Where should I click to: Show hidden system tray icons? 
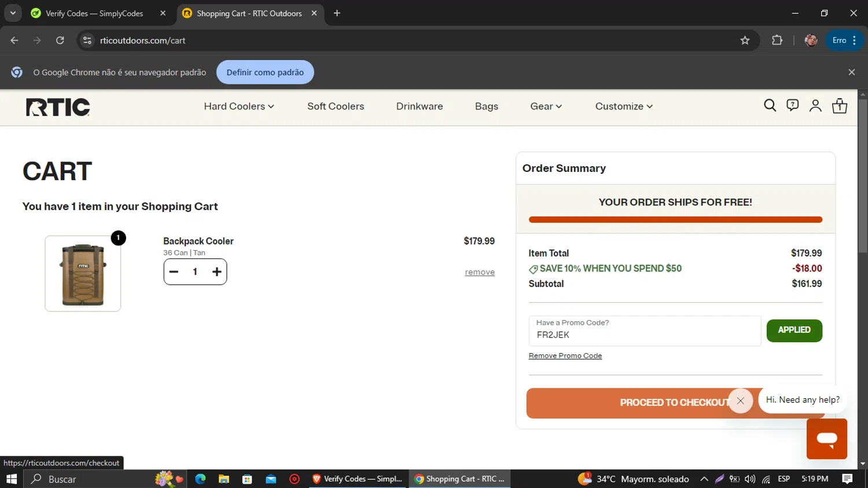704,479
